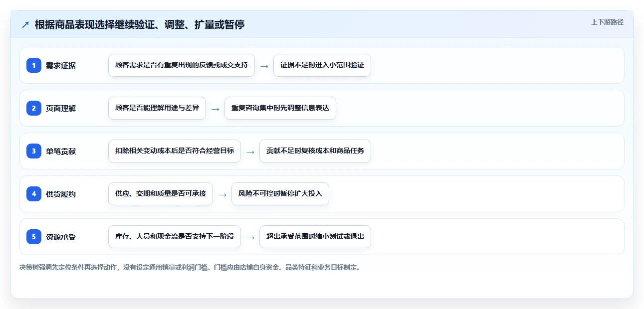Click the card 顾客是否能理解用途与差异
Image resolution: width=644 pixels, height=309 pixels.
(157, 108)
